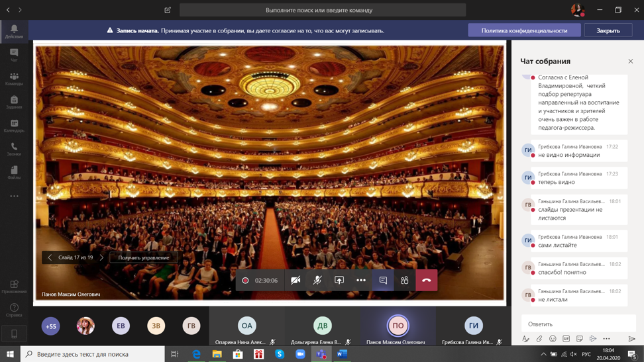Show the participants list

tap(405, 281)
